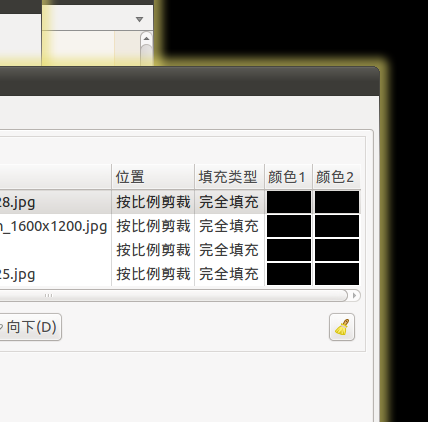Pick 颜色2 swatch in the 28.jpg row

point(337,202)
